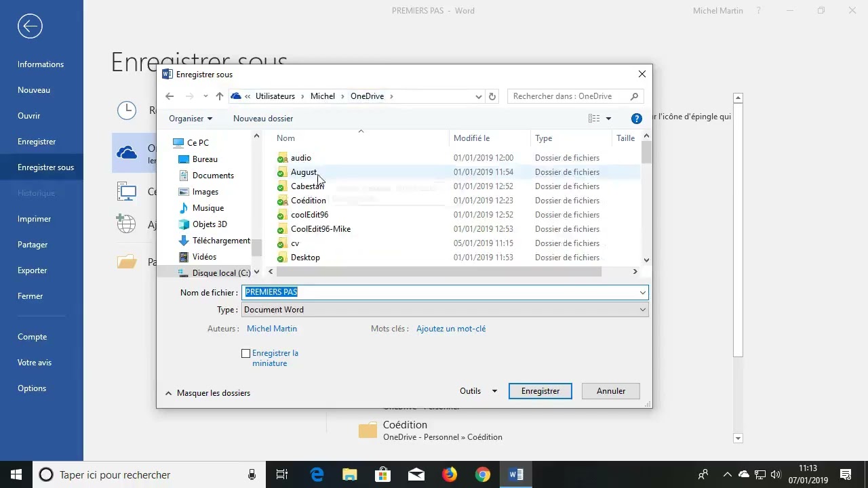
Task: Click the Change view icon
Action: tap(594, 119)
